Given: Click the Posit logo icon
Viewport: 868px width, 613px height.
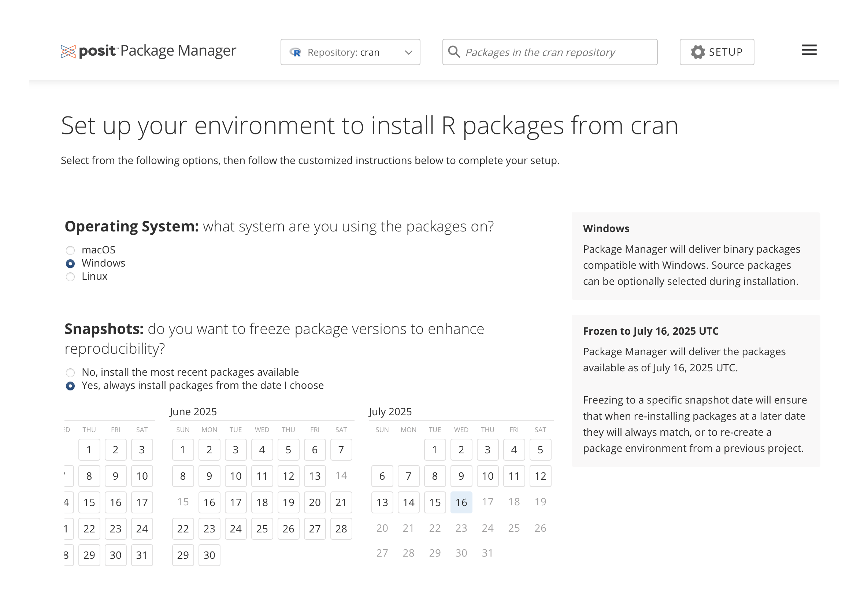Looking at the screenshot, I should coord(68,51).
